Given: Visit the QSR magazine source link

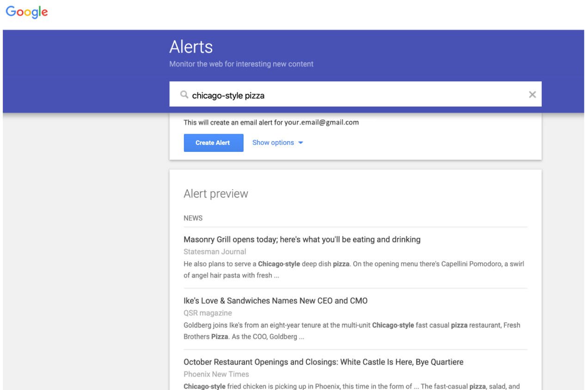Looking at the screenshot, I should pos(208,313).
